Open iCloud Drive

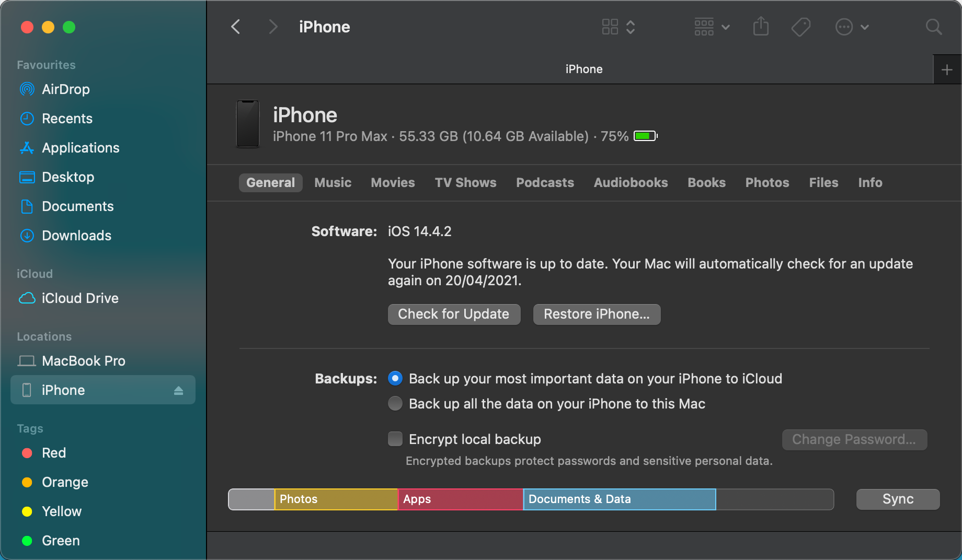tap(79, 298)
